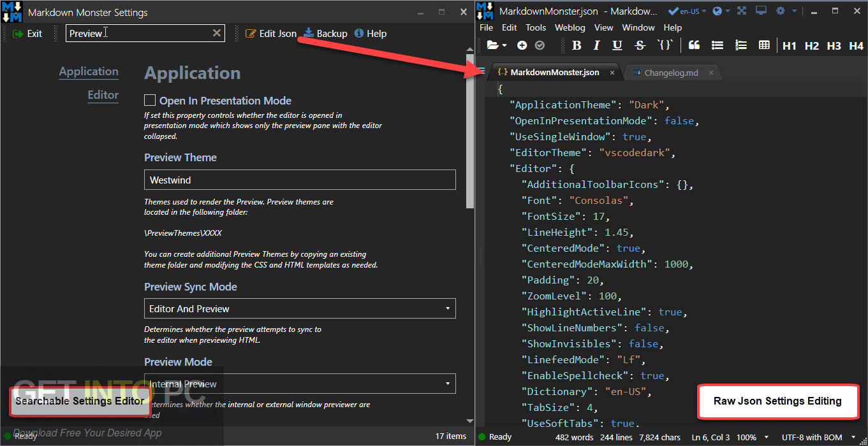Click the "ApplicationTheme" JSON line
The image size is (868, 446).
[x=589, y=104]
